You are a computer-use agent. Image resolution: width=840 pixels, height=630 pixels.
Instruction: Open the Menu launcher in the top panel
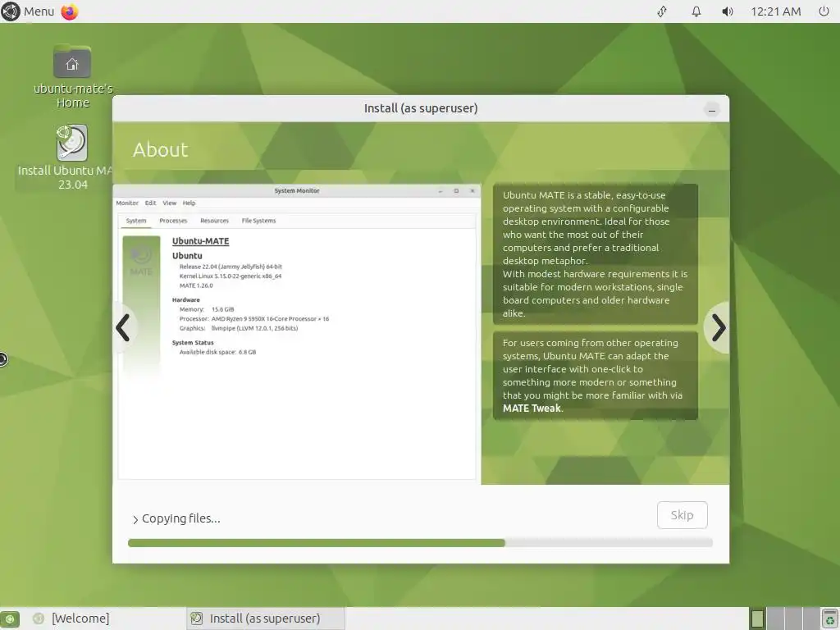[28, 11]
